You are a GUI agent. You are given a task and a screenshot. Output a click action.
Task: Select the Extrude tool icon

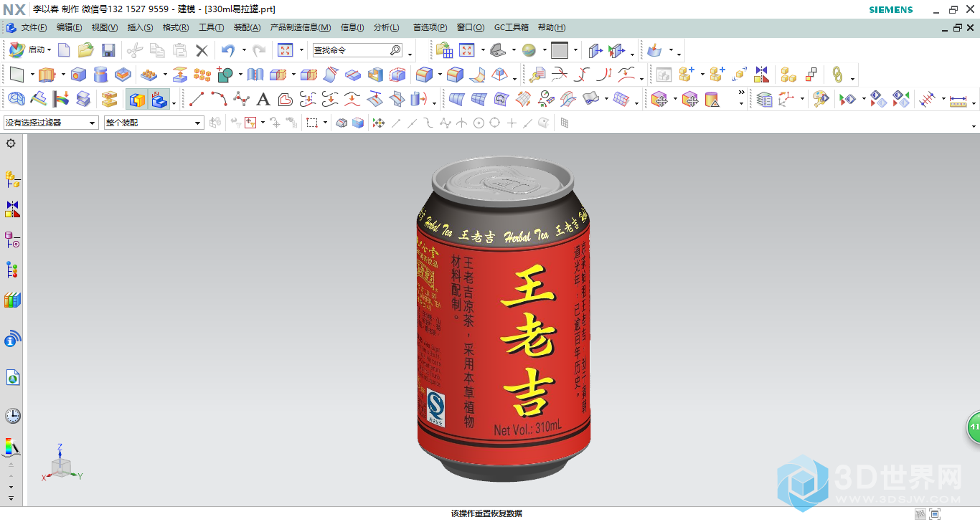(47, 75)
